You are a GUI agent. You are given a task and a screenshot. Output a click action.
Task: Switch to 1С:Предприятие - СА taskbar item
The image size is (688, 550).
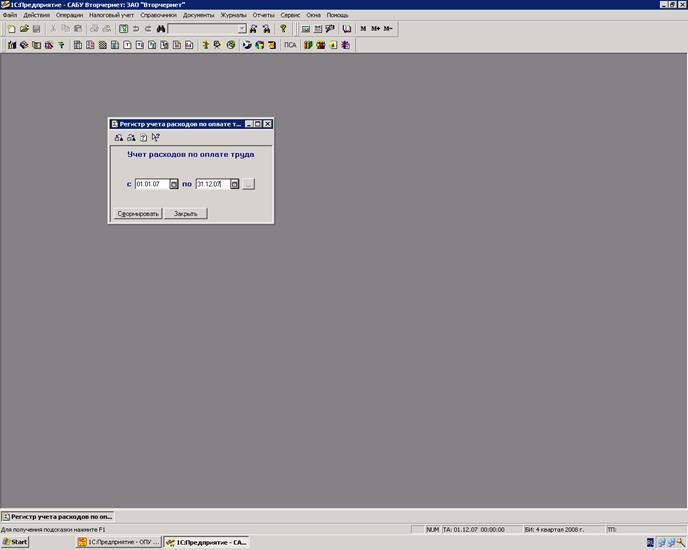(207, 542)
